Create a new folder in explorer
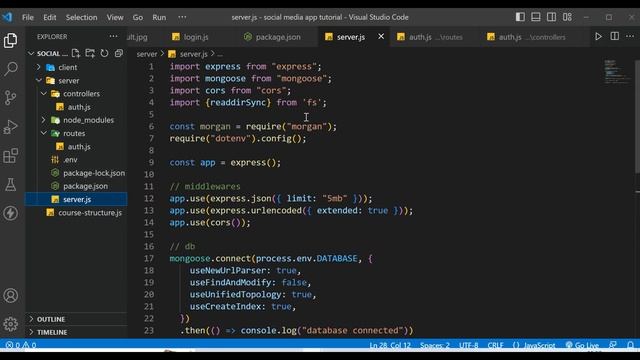The height and width of the screenshot is (360, 640). [90, 53]
